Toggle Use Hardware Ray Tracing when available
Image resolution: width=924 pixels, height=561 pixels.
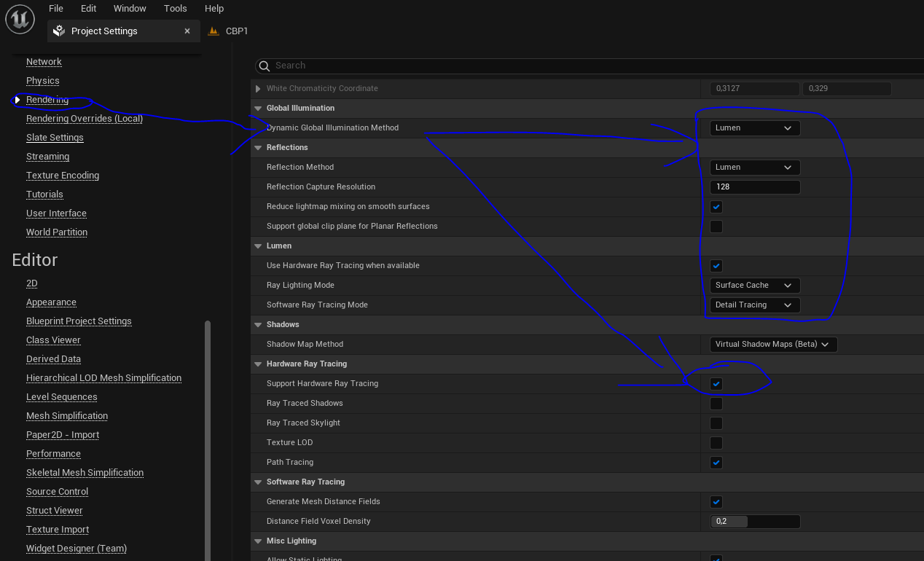click(716, 266)
